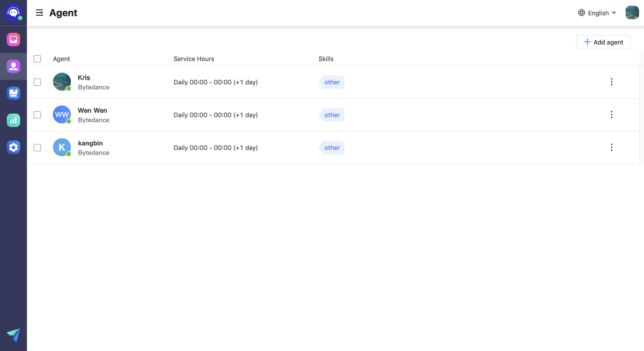
Task: Click the 'other' skill tag for Kris
Action: [332, 82]
